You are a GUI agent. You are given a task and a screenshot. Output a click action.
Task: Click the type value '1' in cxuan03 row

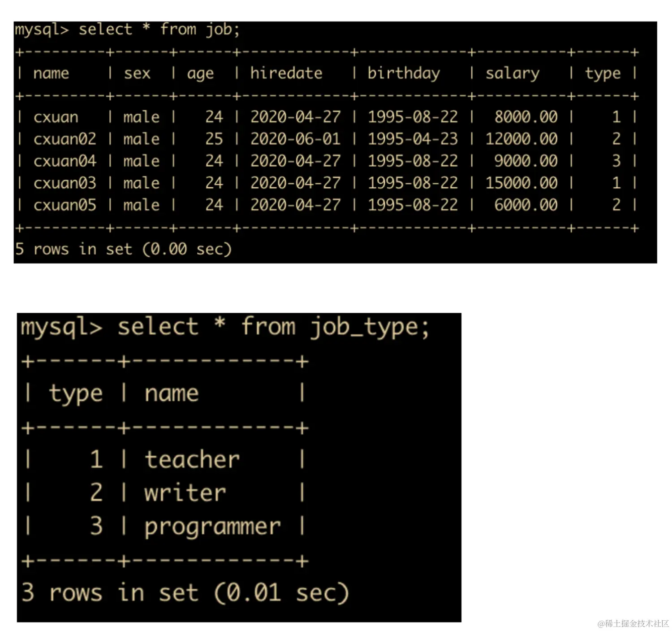point(616,183)
